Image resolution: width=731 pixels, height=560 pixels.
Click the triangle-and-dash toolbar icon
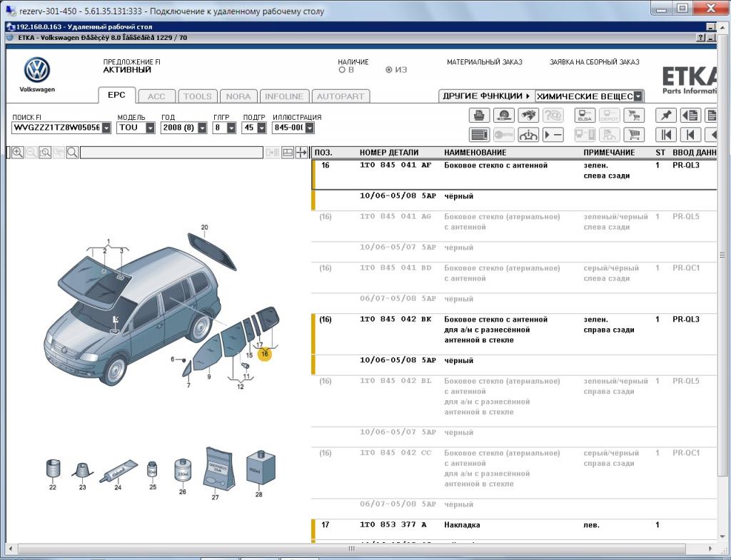(x=553, y=135)
